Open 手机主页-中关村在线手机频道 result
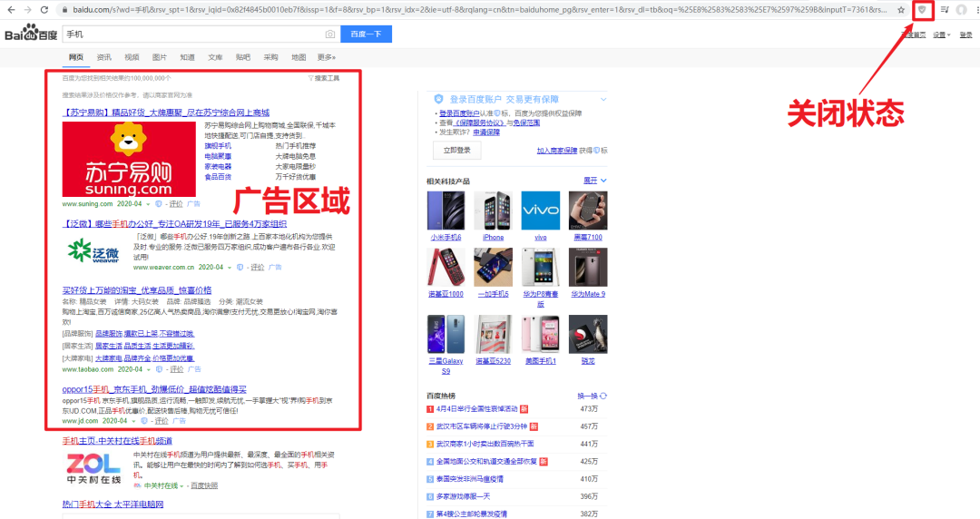The width and height of the screenshot is (980, 519). pyautogui.click(x=117, y=441)
